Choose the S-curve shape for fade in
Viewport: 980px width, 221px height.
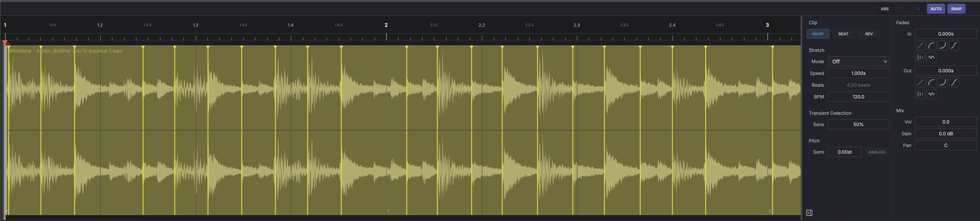tap(954, 46)
